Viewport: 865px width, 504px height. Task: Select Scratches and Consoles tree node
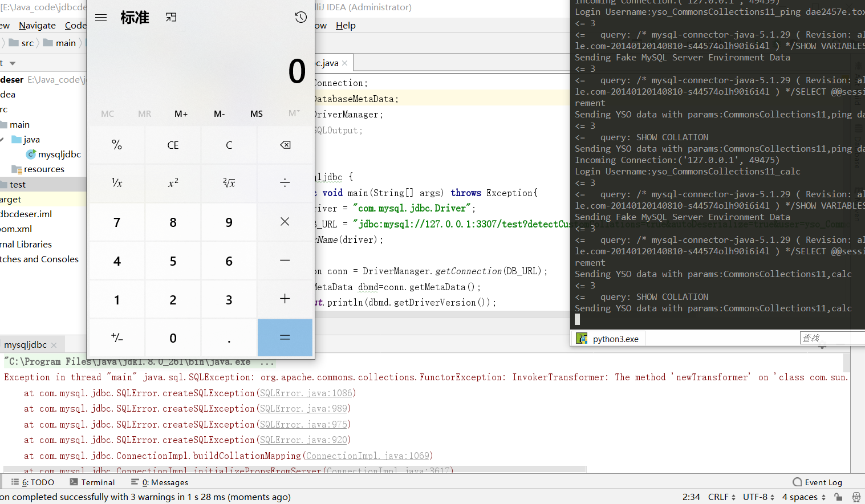39,259
